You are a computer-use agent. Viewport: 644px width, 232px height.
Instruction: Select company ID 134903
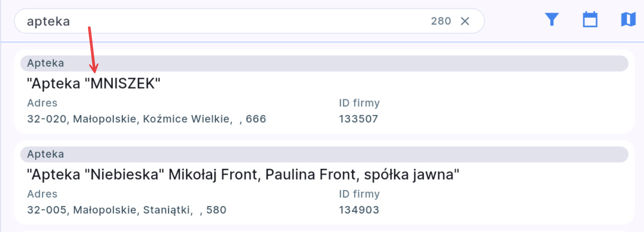coord(359,210)
